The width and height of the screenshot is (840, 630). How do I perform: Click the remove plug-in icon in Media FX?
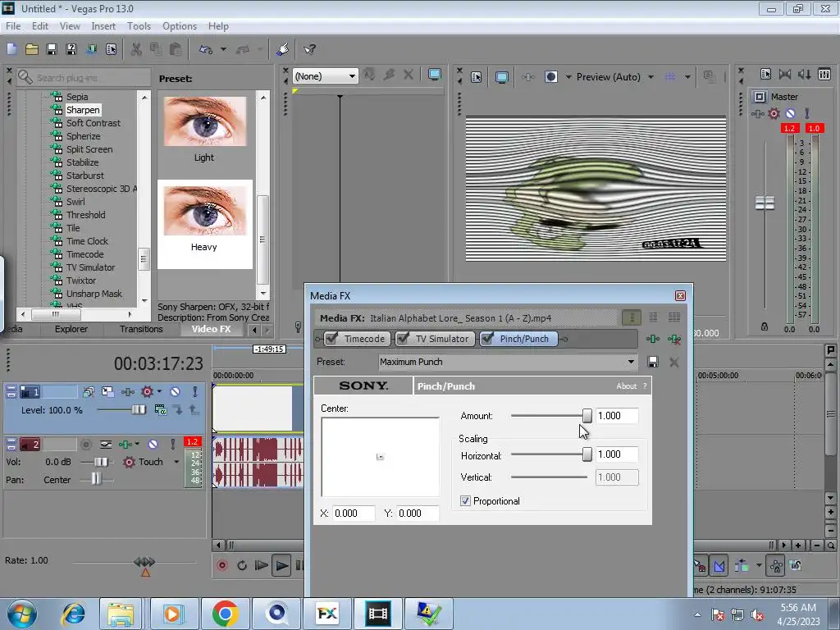(674, 339)
